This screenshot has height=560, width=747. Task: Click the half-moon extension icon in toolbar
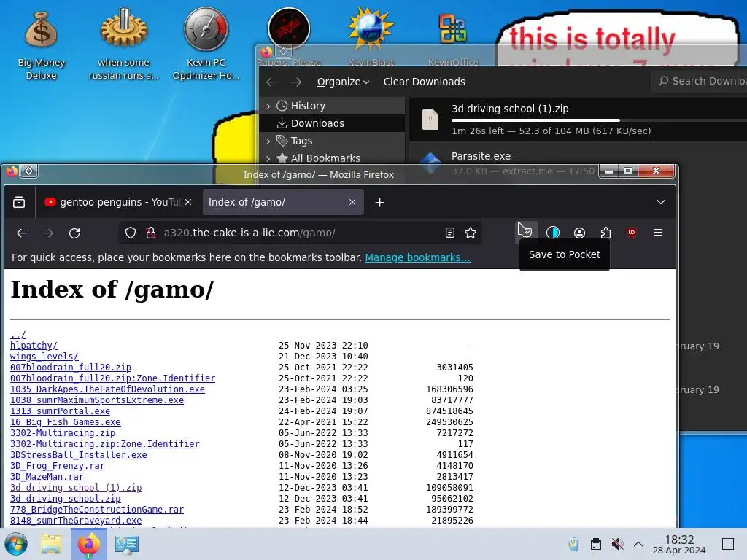pos(553,233)
